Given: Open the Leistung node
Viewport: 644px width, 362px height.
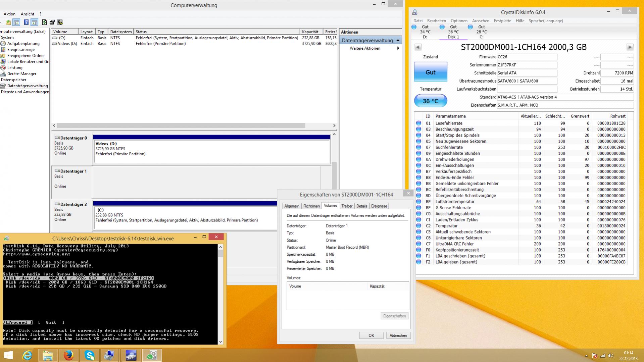Looking at the screenshot, I should point(15,68).
